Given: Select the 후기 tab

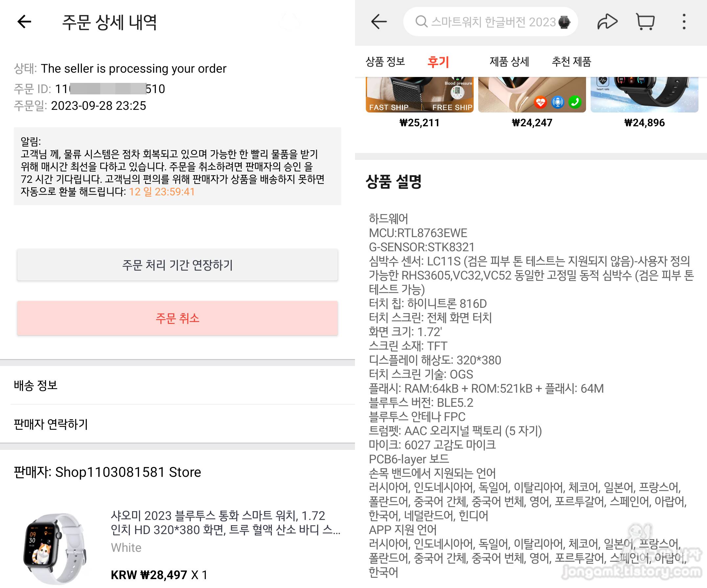Looking at the screenshot, I should pos(438,61).
